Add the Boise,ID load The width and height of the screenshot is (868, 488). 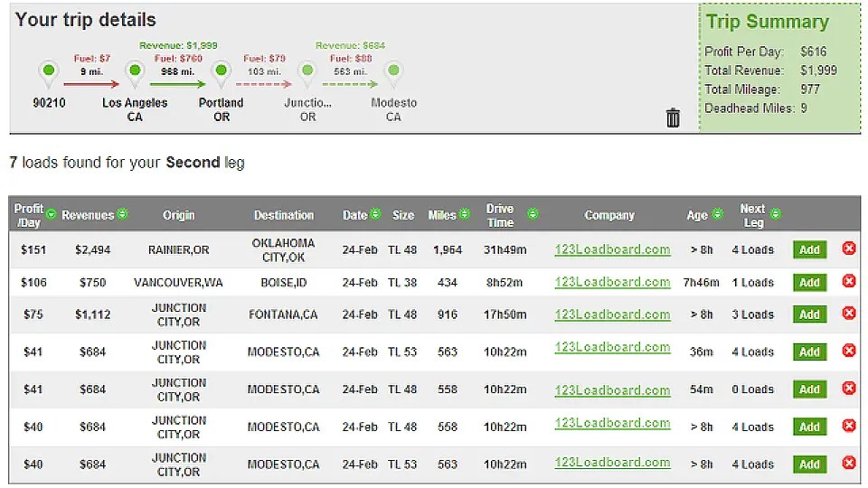pos(809,282)
